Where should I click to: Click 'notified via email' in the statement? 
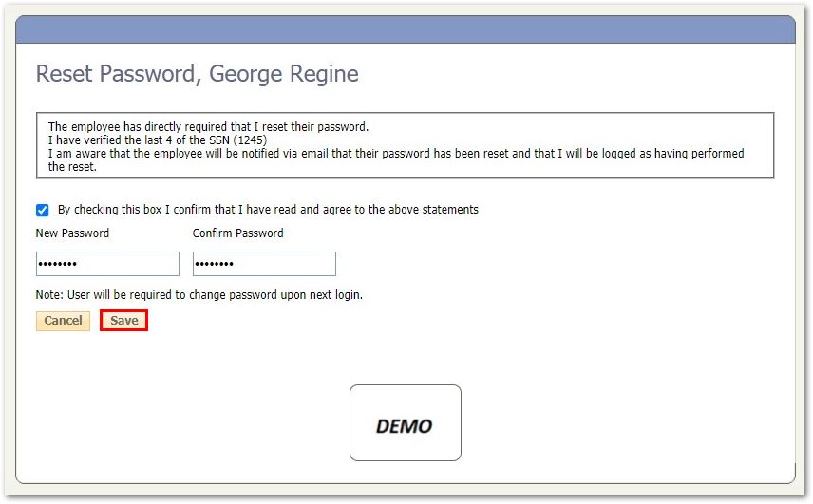point(360,154)
